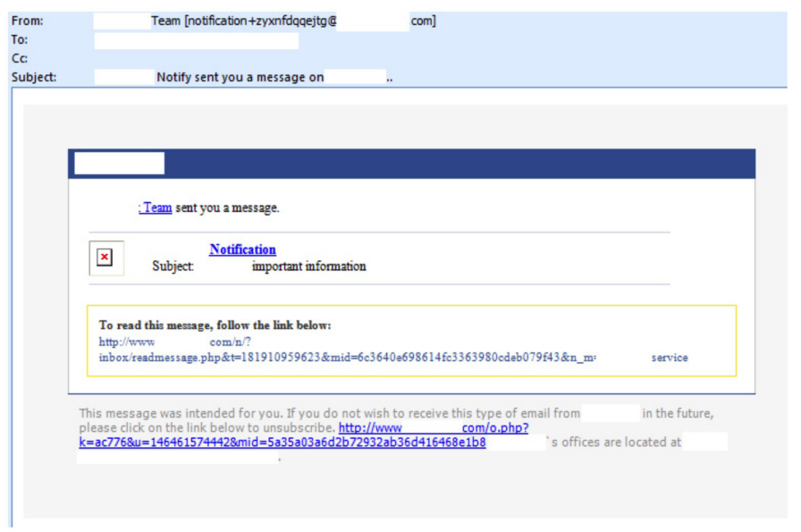This screenshot has height=532, width=801.
Task: Click the blanked-out To recipient field
Action: 196,40
